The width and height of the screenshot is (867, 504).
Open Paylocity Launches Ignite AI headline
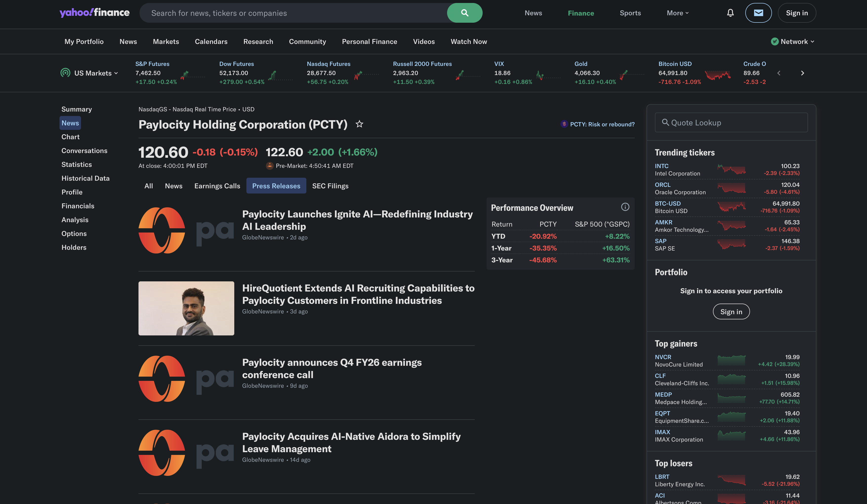click(357, 220)
